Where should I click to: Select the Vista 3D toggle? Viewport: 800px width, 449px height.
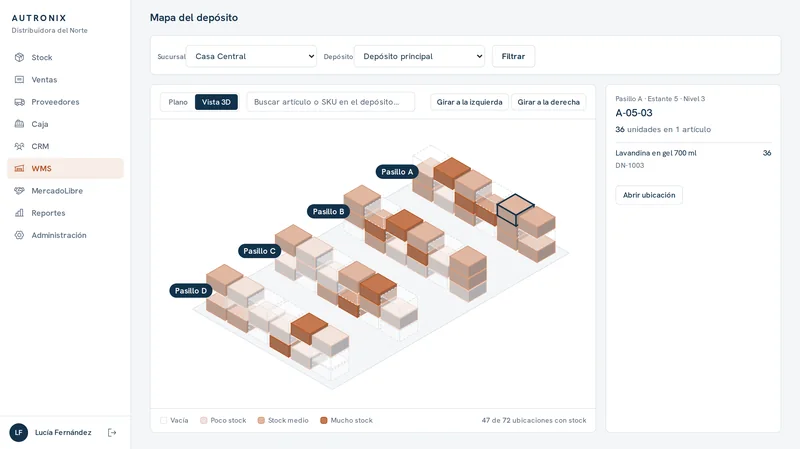[x=216, y=102]
